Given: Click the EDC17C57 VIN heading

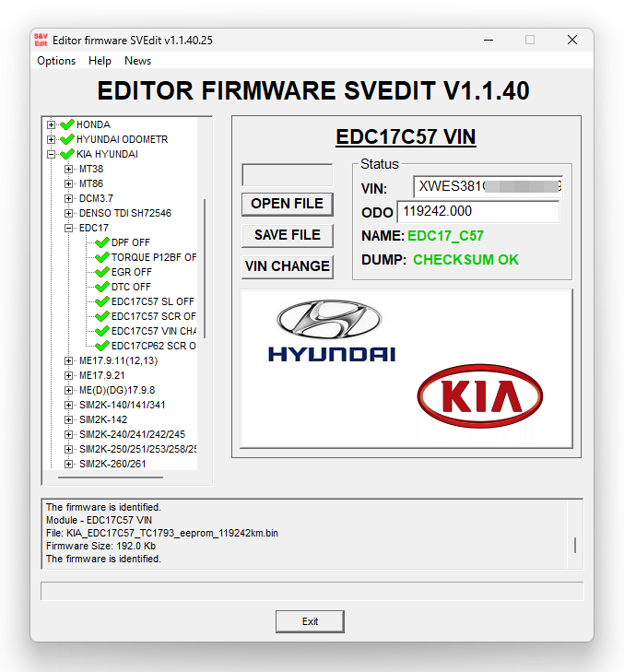Looking at the screenshot, I should click(406, 137).
